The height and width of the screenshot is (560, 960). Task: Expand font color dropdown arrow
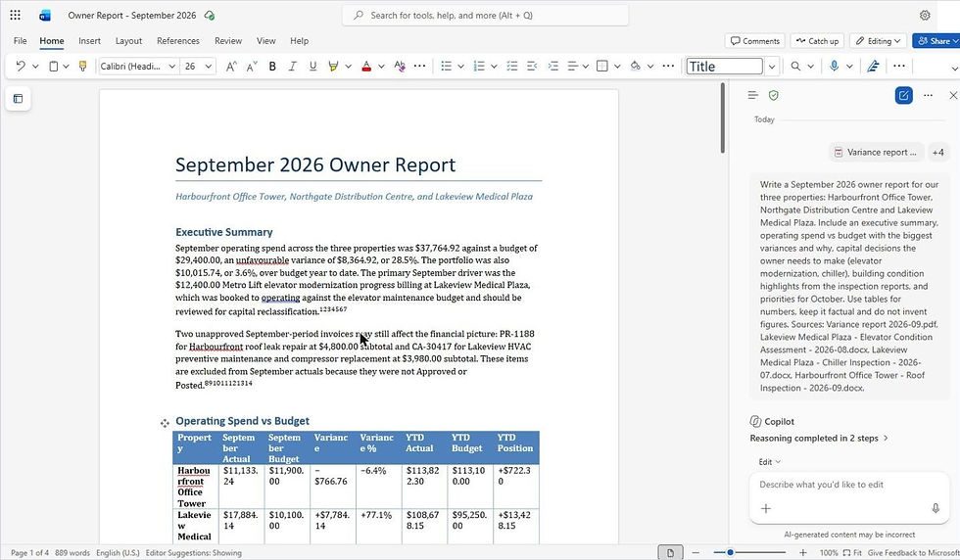[381, 67]
